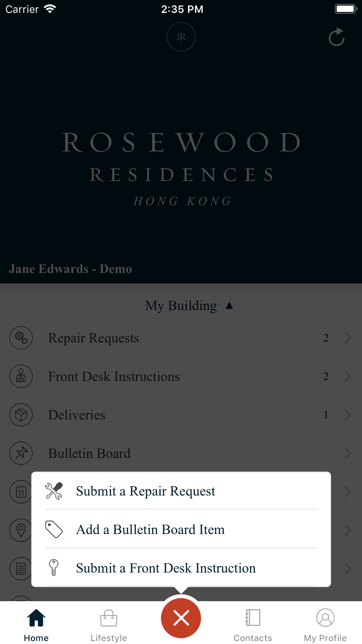Select the Repair Requests gear icon

pyautogui.click(x=21, y=338)
